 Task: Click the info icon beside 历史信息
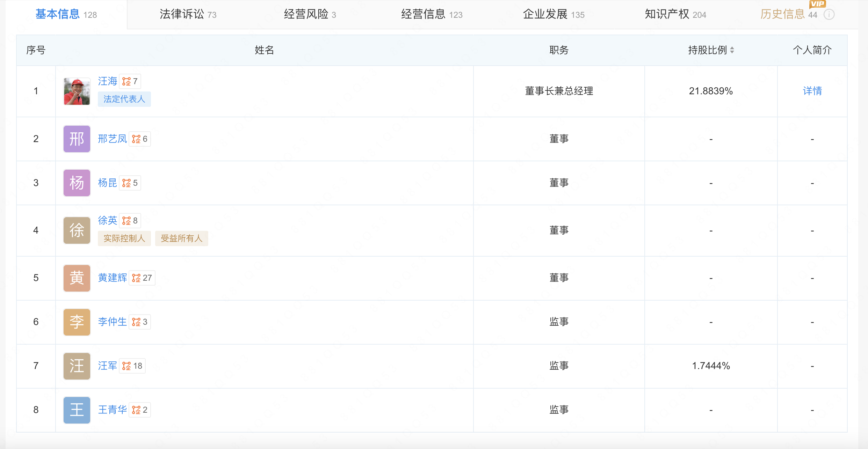coord(829,15)
